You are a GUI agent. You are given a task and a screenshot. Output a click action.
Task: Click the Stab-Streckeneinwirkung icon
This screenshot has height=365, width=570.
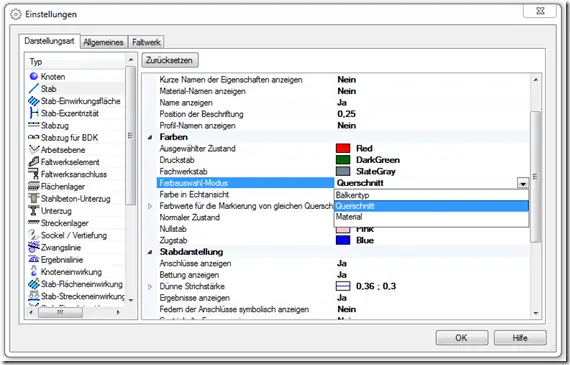pos(34,296)
